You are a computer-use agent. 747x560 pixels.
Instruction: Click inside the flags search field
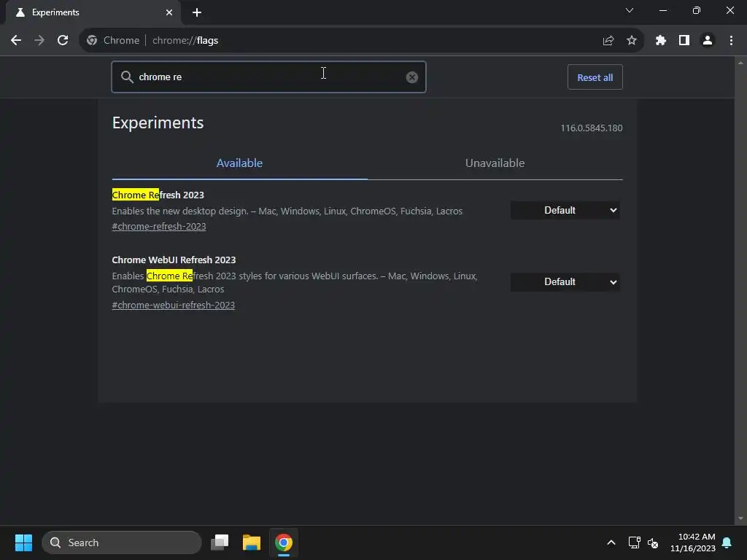(x=268, y=77)
